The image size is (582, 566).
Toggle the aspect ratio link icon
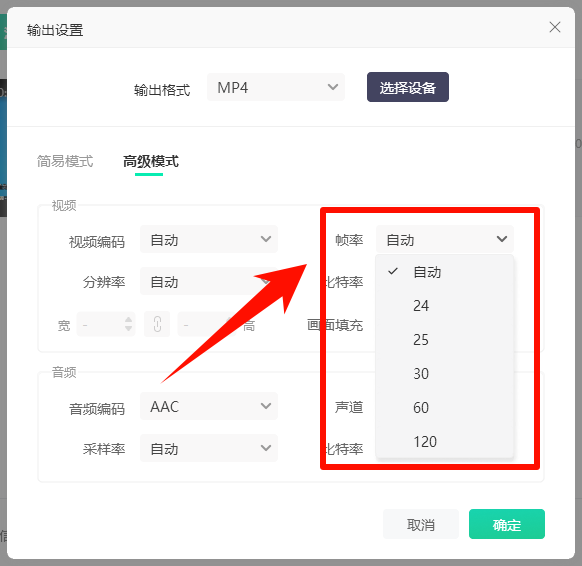pos(157,324)
